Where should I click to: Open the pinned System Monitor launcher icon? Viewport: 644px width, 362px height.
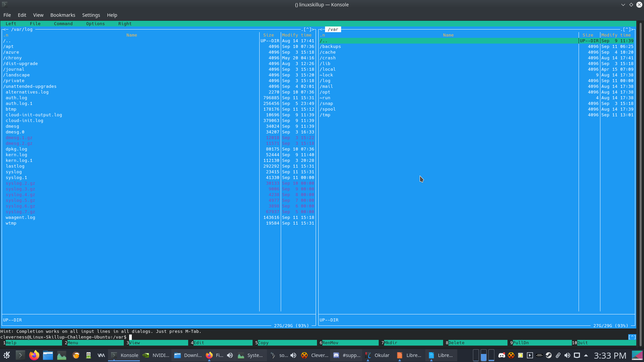(62, 355)
